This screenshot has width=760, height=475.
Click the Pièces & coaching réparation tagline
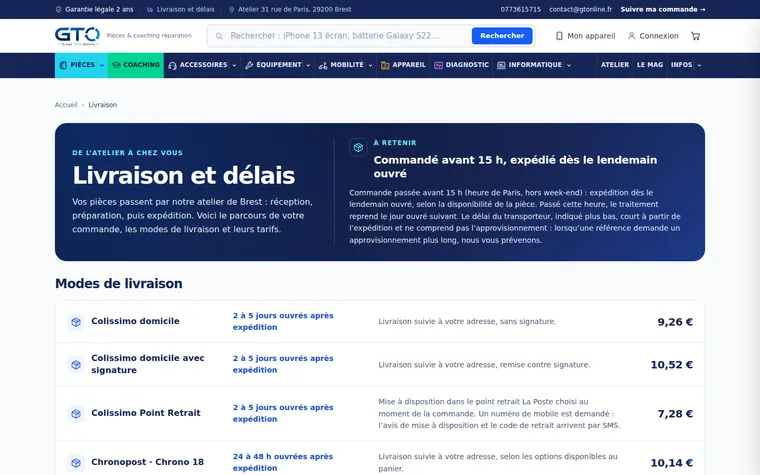tap(149, 35)
